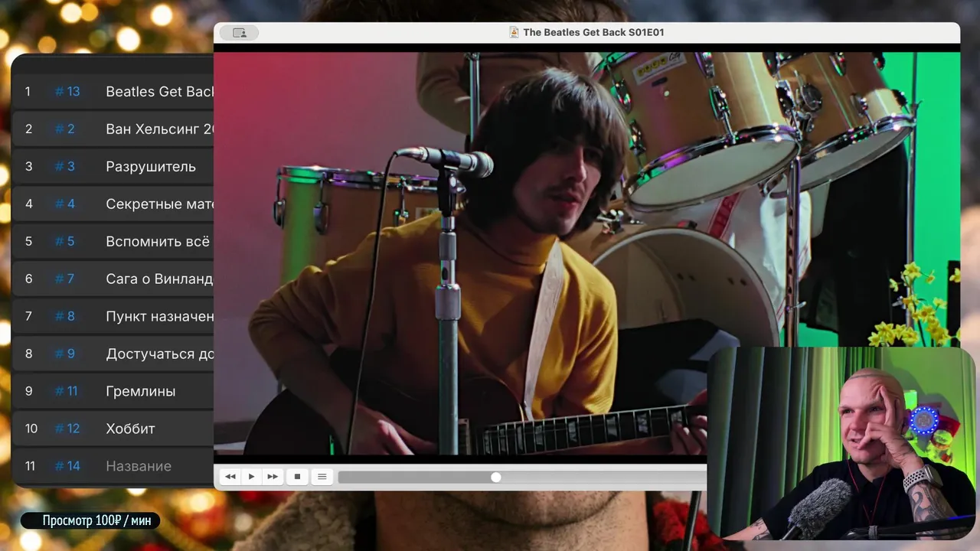Select the 'Достучаться до...' list row

(x=113, y=354)
